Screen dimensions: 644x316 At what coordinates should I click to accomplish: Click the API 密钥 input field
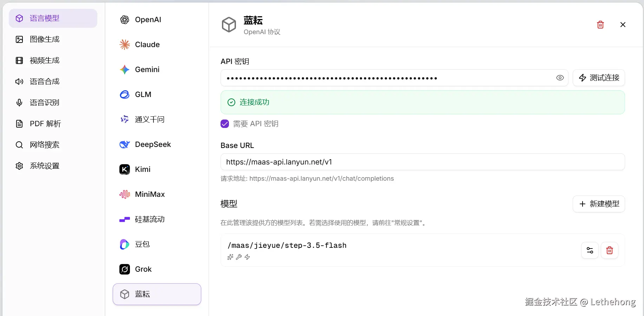point(394,78)
